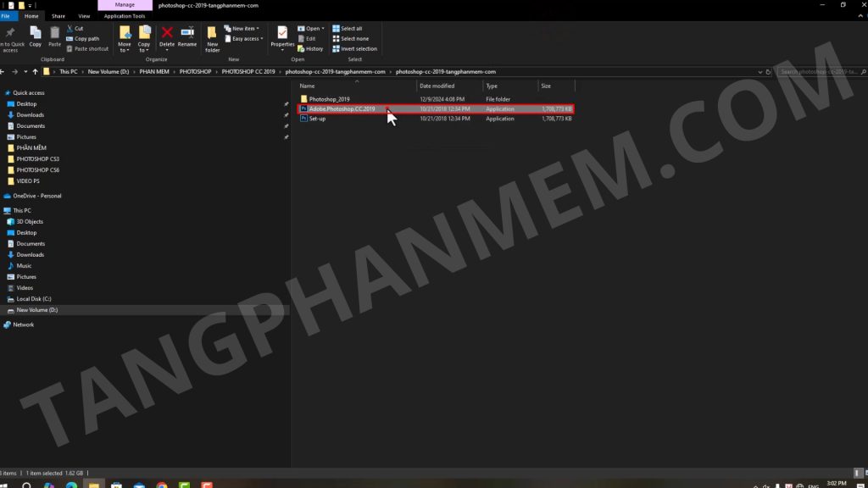Click the Rename icon in the ribbon
The height and width of the screenshot is (488, 868).
(187, 33)
